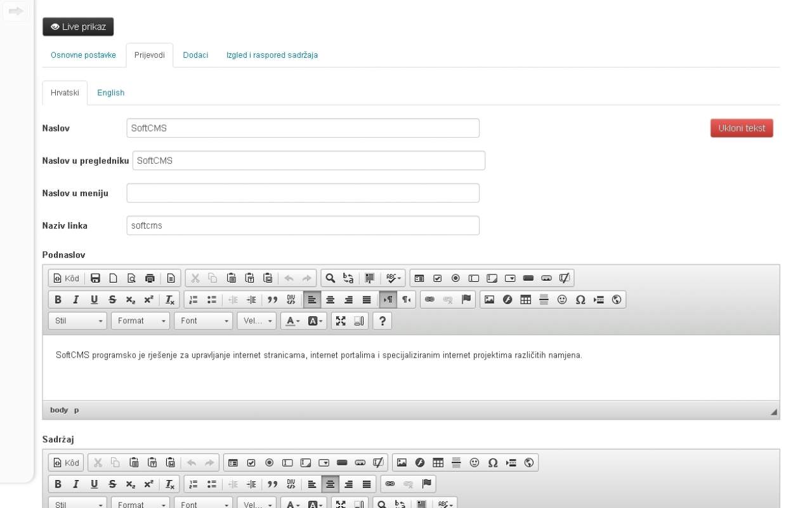Viewport: 812px width, 508px height.
Task: Click Remove Format icon in Podnaslov editor
Action: pyautogui.click(x=170, y=300)
